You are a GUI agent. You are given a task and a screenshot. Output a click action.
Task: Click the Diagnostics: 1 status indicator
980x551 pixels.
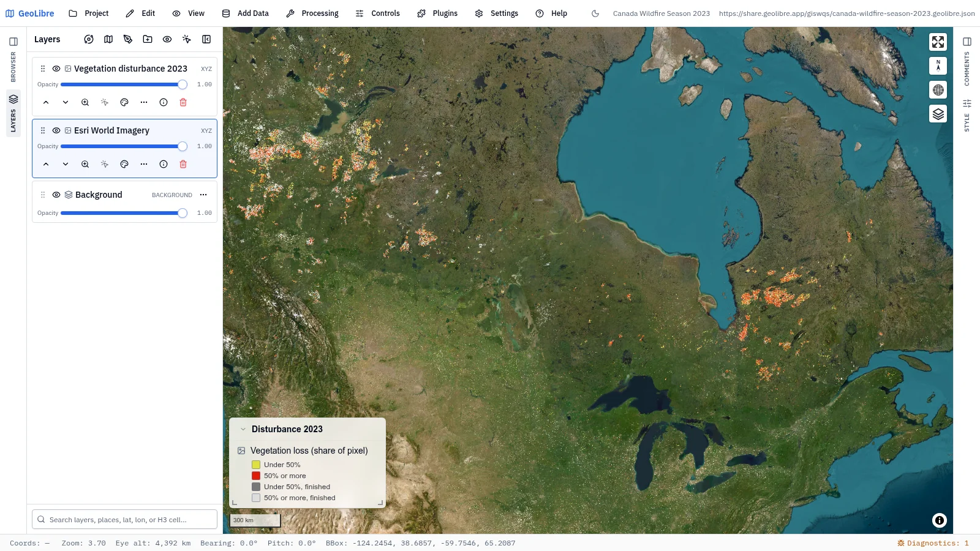pos(933,543)
